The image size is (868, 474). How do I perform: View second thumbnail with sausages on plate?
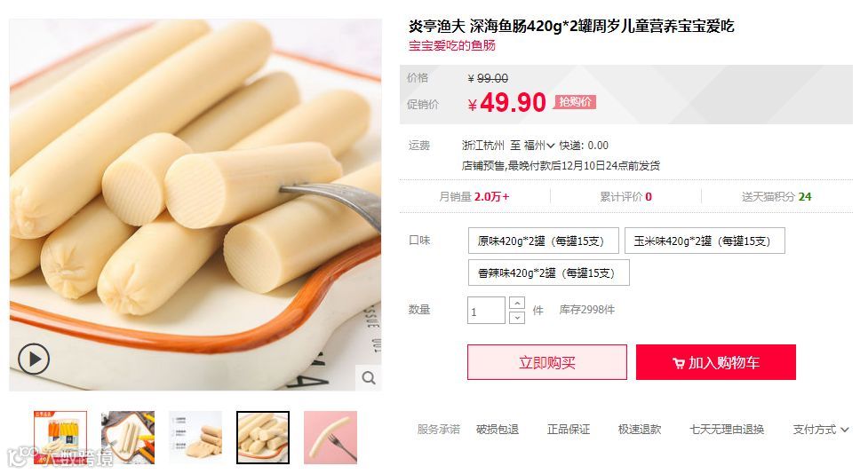point(128,438)
